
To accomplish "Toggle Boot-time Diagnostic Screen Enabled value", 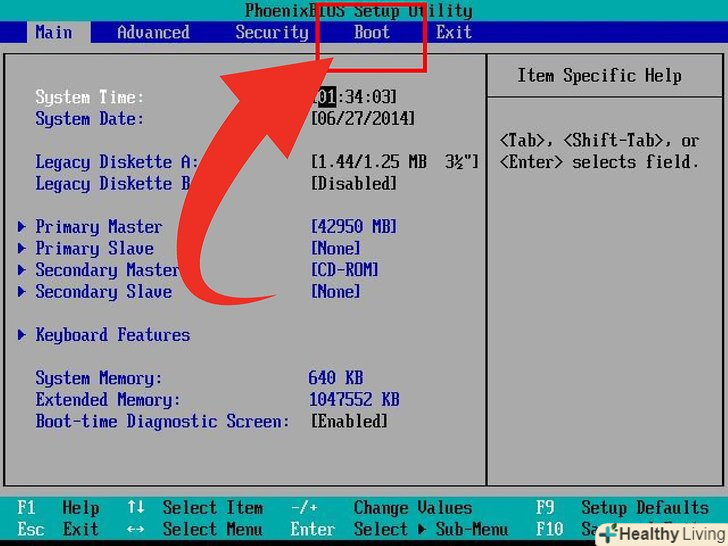I will point(349,421).
